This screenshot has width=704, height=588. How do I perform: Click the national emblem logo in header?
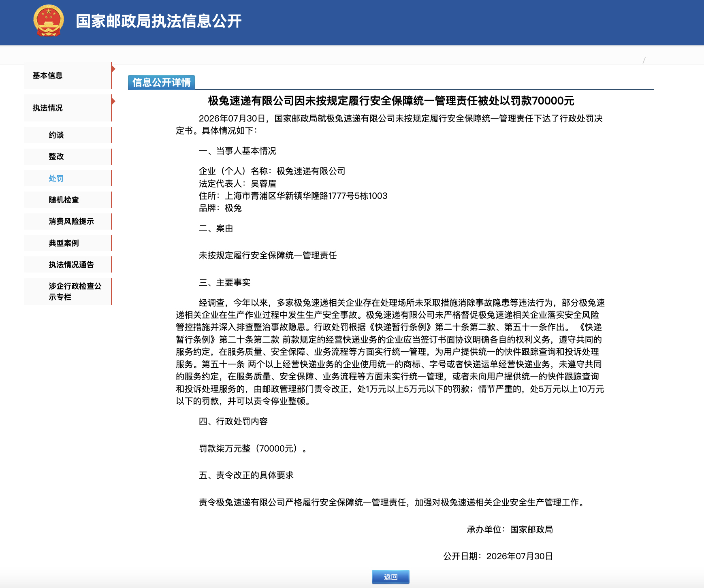point(49,21)
